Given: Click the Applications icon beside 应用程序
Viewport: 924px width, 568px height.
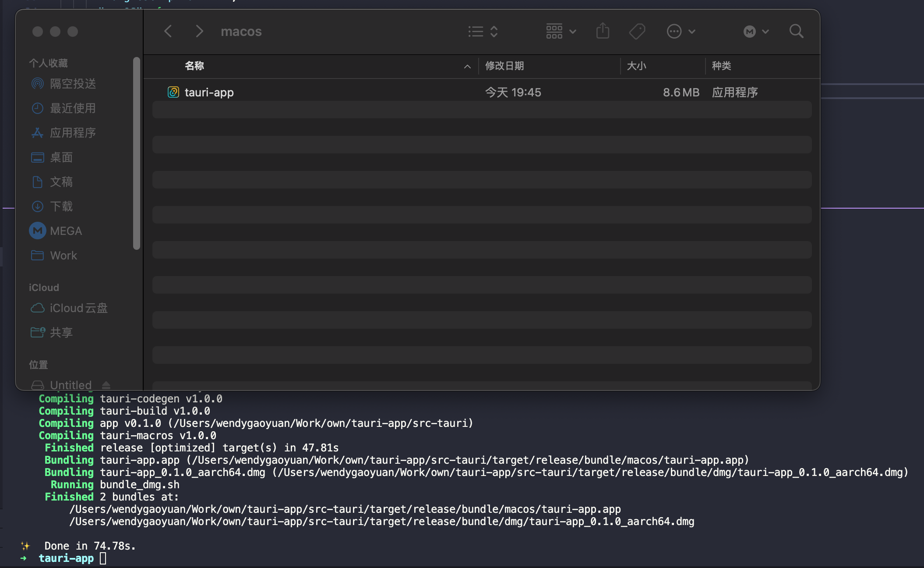Looking at the screenshot, I should tap(38, 133).
